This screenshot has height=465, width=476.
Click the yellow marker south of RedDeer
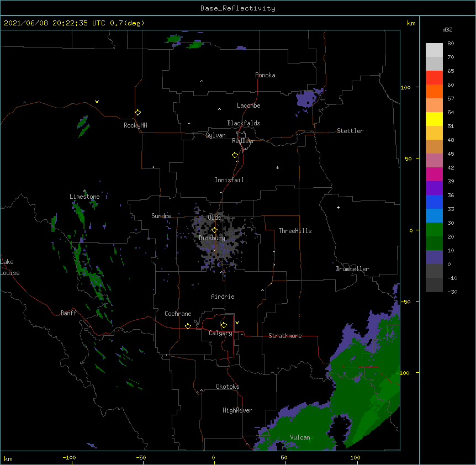(235, 155)
